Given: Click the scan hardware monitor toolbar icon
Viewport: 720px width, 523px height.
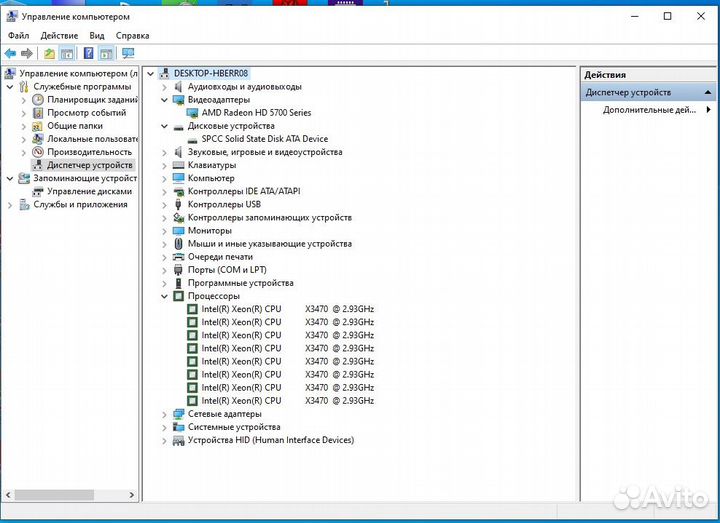Looking at the screenshot, I should pos(128,53).
